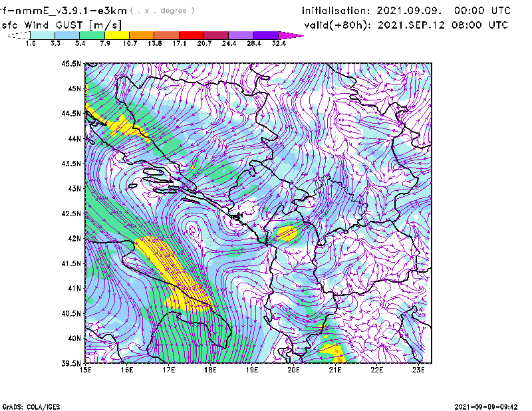Click the red 17.1–20.7 legend swatch
The height and width of the screenshot is (411, 532).
point(192,35)
